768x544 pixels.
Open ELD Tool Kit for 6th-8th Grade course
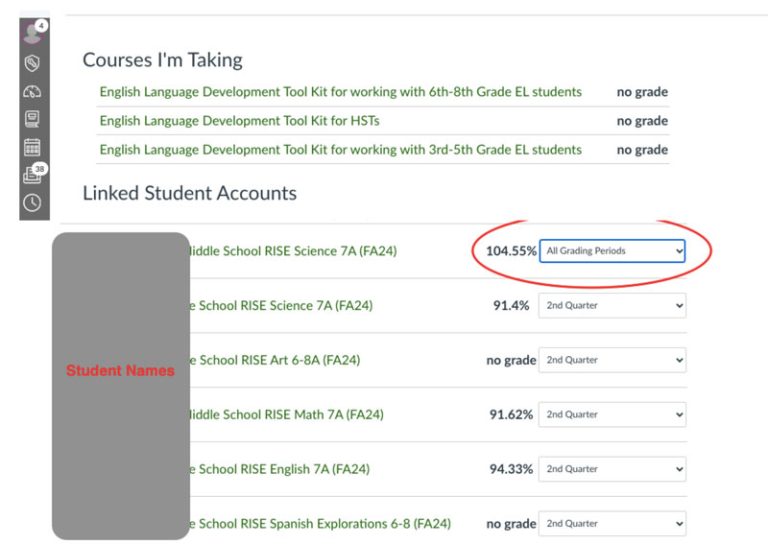[340, 92]
